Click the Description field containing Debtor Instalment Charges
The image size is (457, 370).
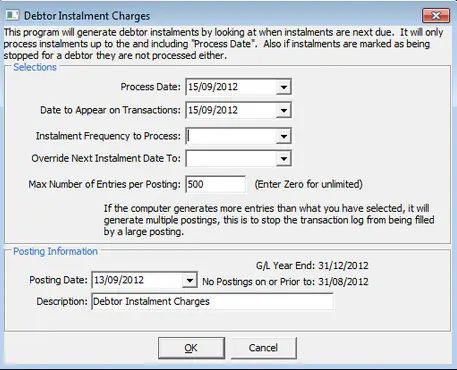(x=212, y=301)
